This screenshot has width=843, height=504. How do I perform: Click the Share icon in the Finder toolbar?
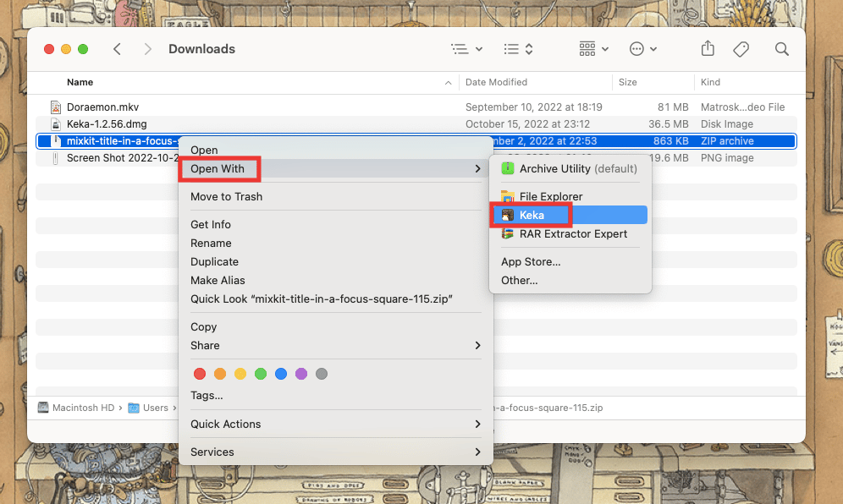tap(708, 49)
